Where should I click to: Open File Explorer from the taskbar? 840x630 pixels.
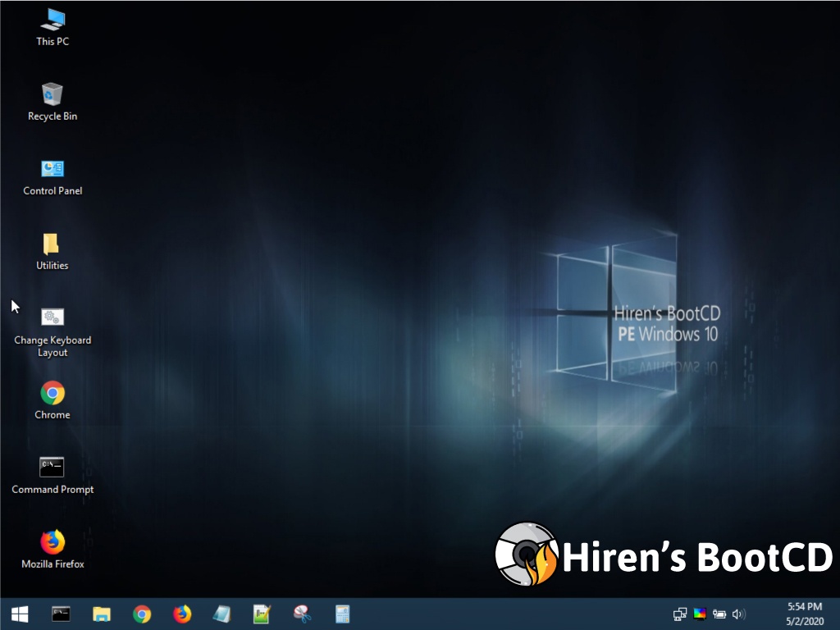pos(101,614)
